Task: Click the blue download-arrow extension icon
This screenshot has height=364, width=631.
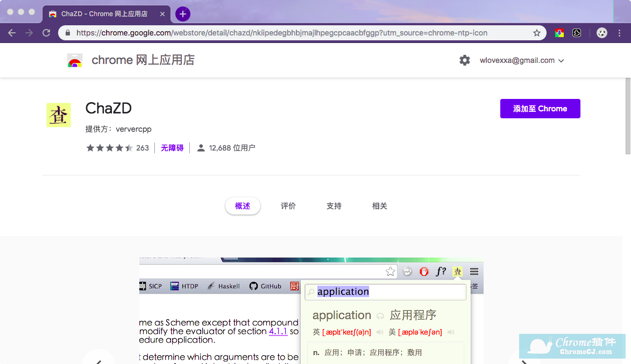Action: coord(559,33)
